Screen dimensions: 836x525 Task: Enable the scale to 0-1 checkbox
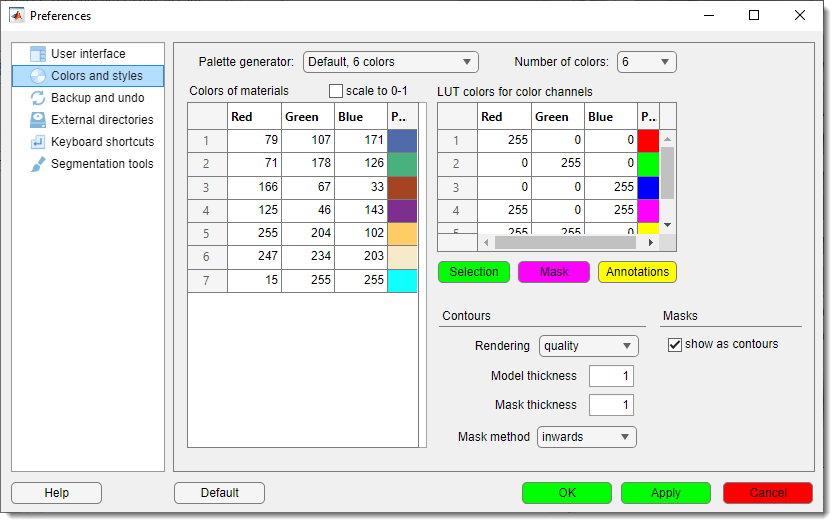click(336, 91)
